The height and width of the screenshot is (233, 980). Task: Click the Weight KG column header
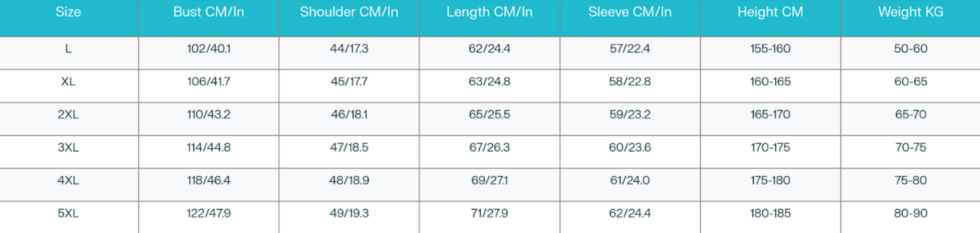[x=911, y=12]
